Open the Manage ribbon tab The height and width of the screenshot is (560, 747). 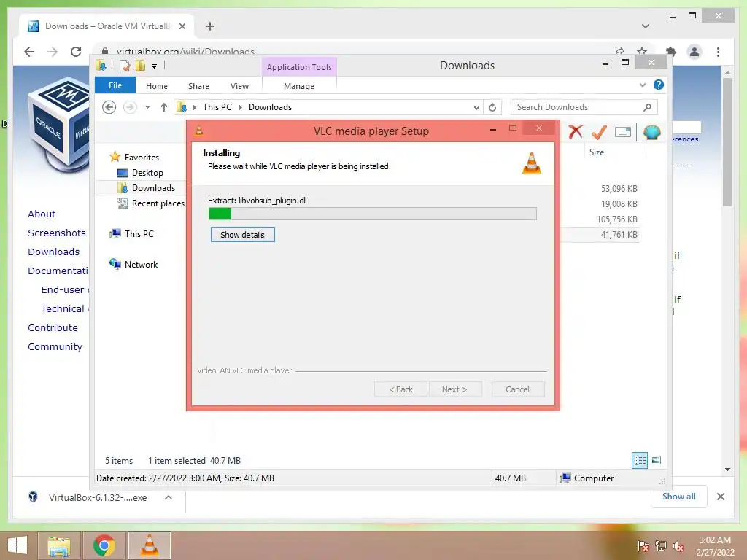(x=298, y=86)
